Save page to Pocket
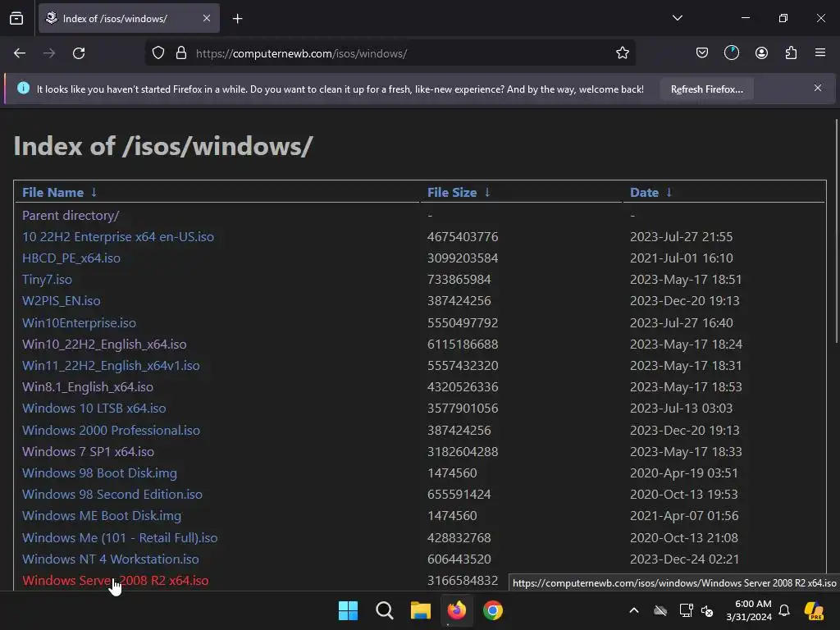 (702, 53)
